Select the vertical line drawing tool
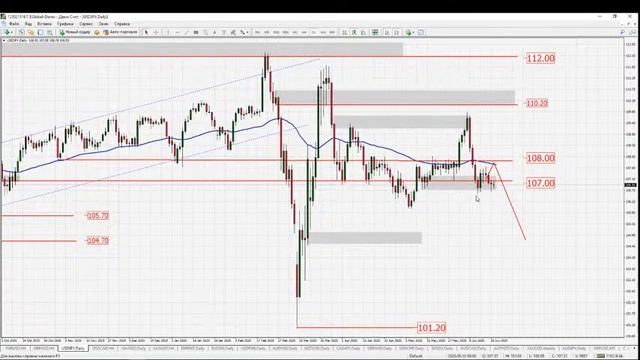This screenshot has width=640, height=360. [168, 32]
